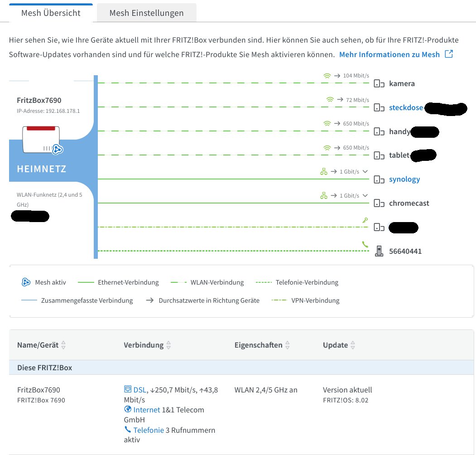Image resolution: width=476 pixels, height=455 pixels.
Task: Open the DSL link in Verbindung column
Action: pos(140,390)
